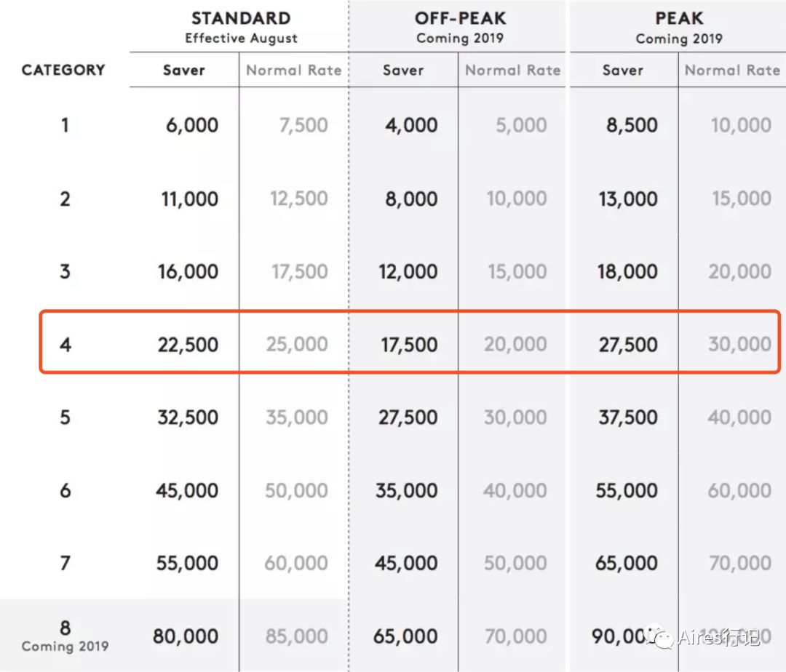Click category 4 in the highlighted row

[x=65, y=345]
